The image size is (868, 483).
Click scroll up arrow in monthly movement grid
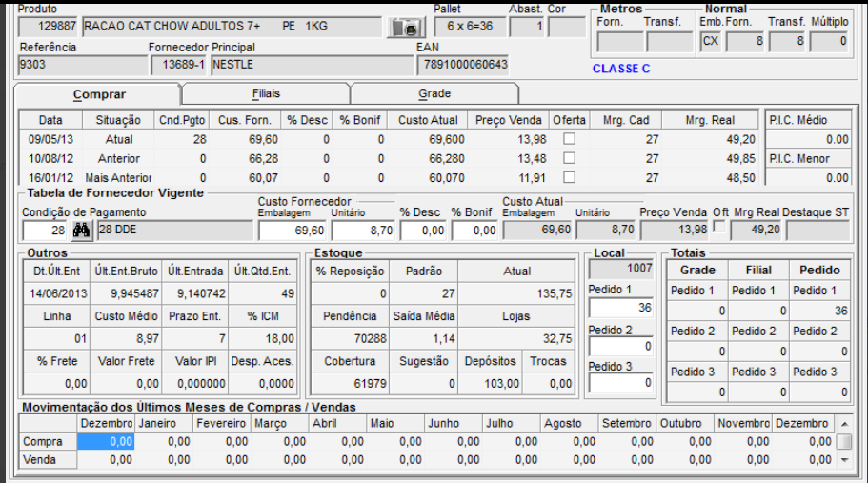[x=844, y=424]
